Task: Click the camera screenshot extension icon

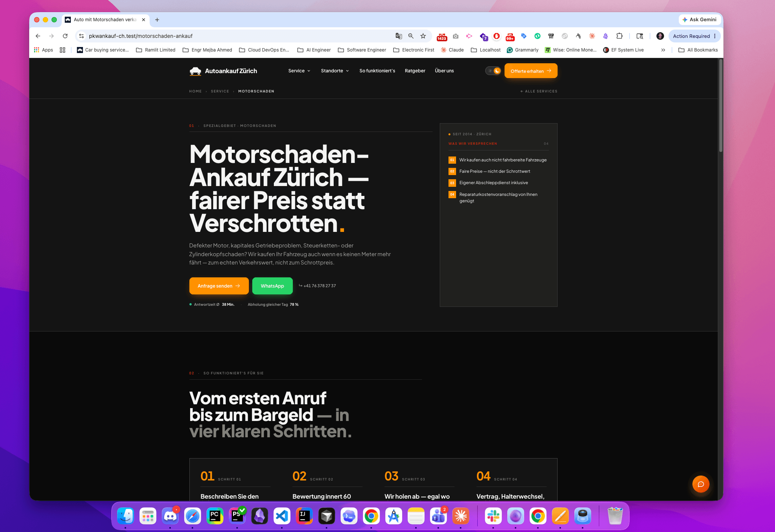Action: pos(456,36)
